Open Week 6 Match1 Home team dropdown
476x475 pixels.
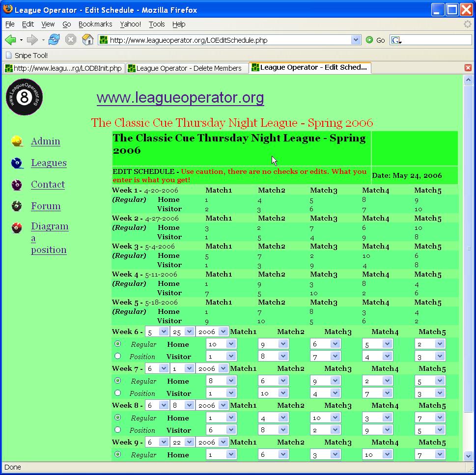pyautogui.click(x=221, y=344)
